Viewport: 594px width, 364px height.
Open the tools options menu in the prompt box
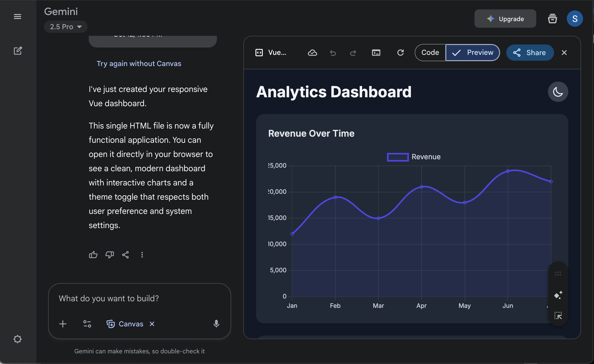(87, 324)
